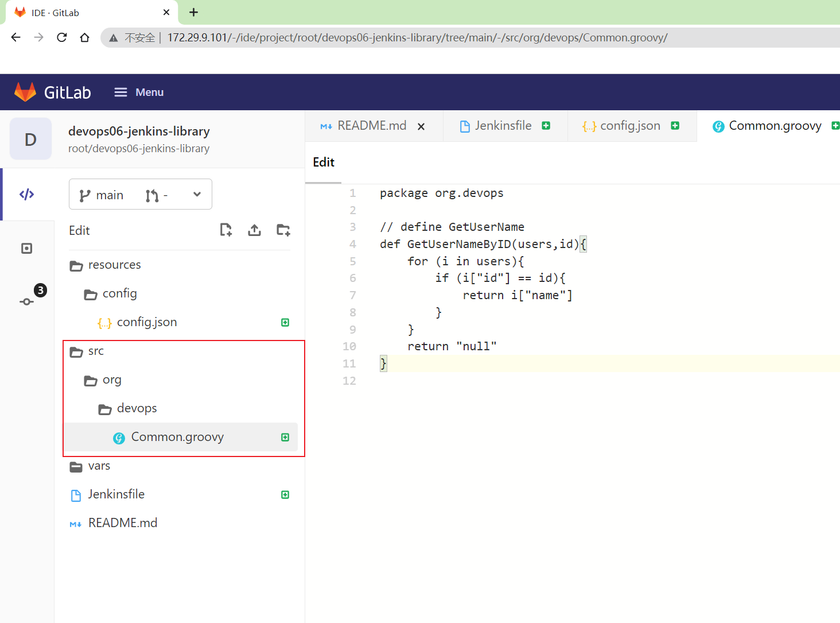Click the Edit tab above editor
Image resolution: width=840 pixels, height=623 pixels.
[324, 162]
